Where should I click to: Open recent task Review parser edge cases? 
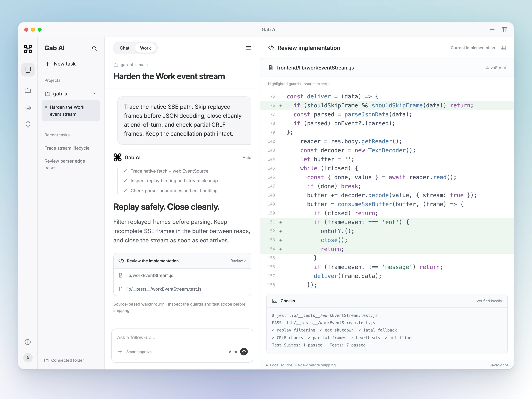click(65, 164)
